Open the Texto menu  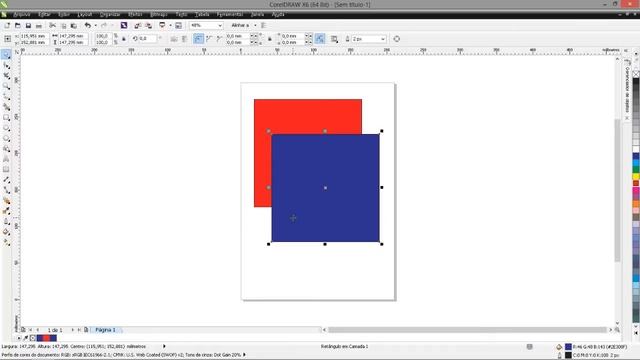182,14
